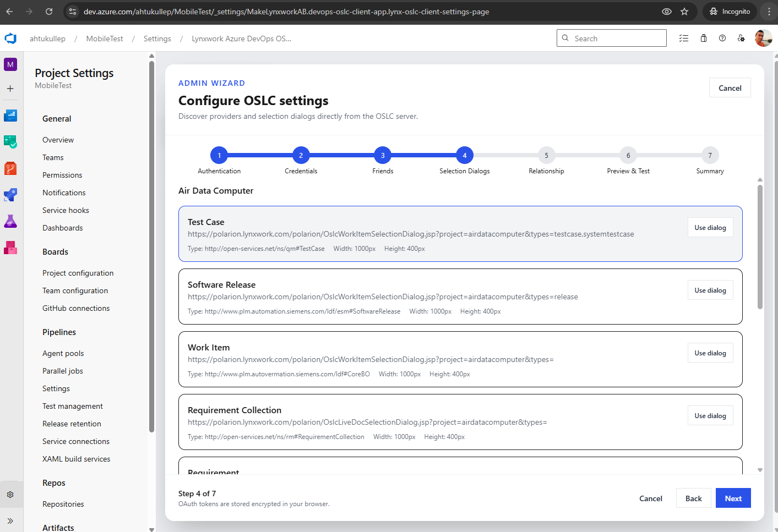The image size is (778, 532).
Task: Go to wizard step 6 Preview & Test
Action: (628, 156)
